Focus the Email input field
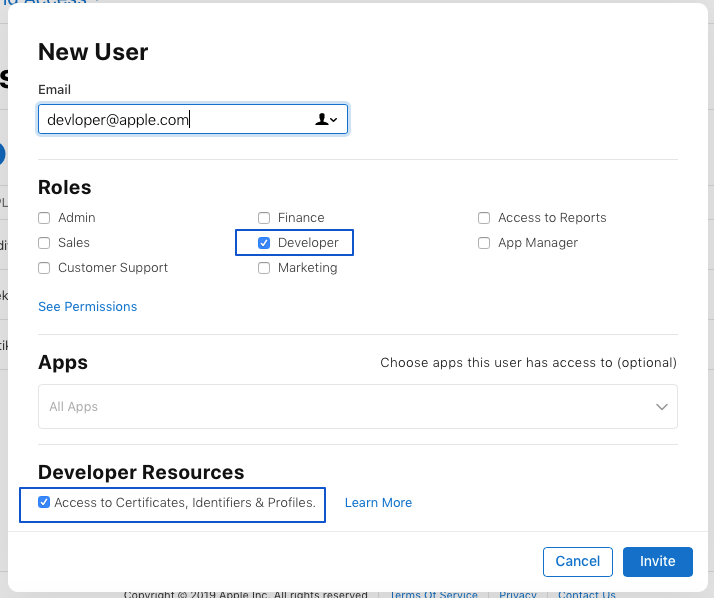 193,119
